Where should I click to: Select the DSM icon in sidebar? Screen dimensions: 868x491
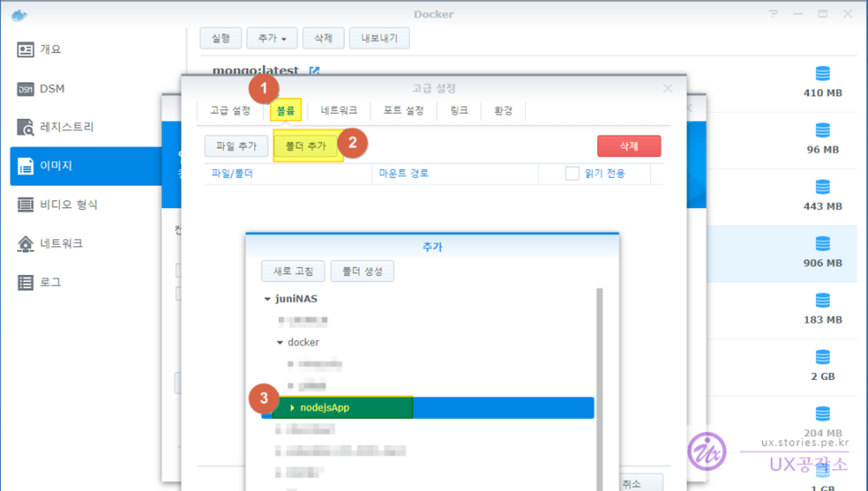[25, 89]
